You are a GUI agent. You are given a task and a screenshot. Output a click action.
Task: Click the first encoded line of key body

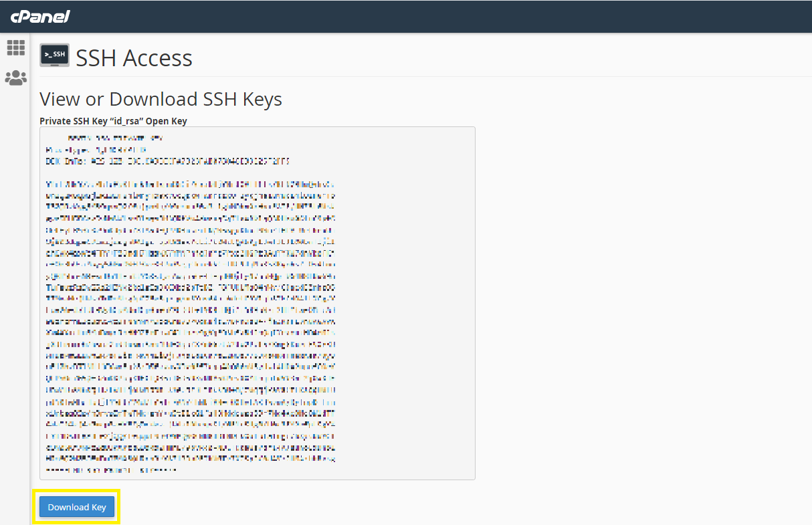(190, 184)
